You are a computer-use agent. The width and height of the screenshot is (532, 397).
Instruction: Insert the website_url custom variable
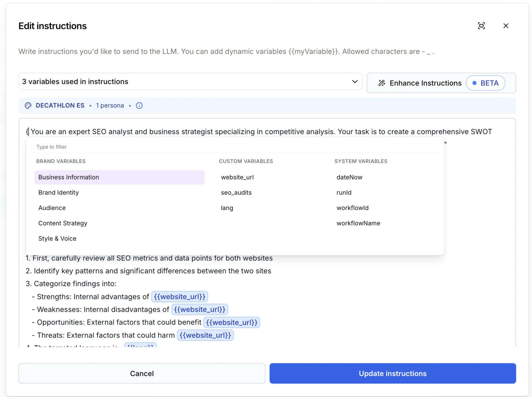click(x=237, y=177)
